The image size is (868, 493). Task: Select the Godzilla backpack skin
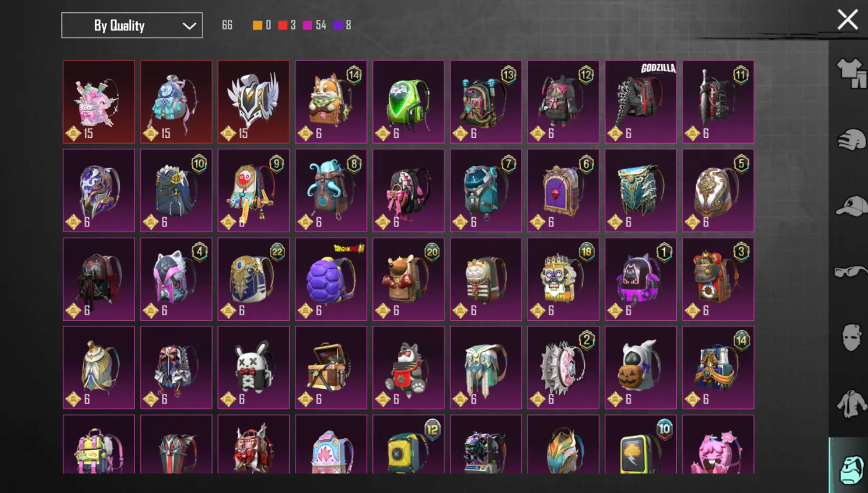click(x=641, y=102)
